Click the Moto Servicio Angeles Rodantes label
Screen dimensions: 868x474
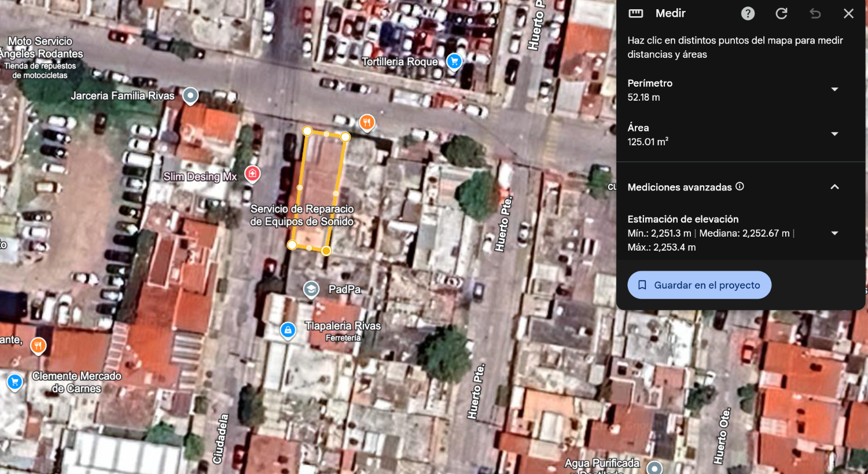click(40, 57)
